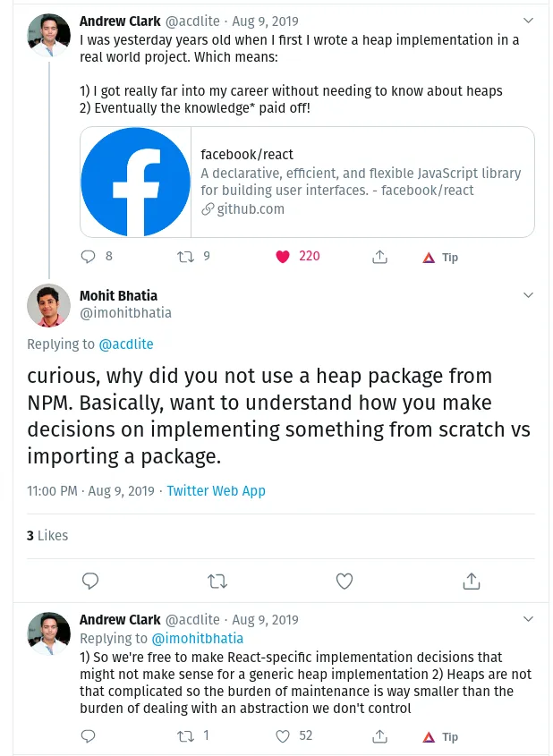Unlike the top tweet with 220 likes
553x756 pixels.
tap(283, 257)
